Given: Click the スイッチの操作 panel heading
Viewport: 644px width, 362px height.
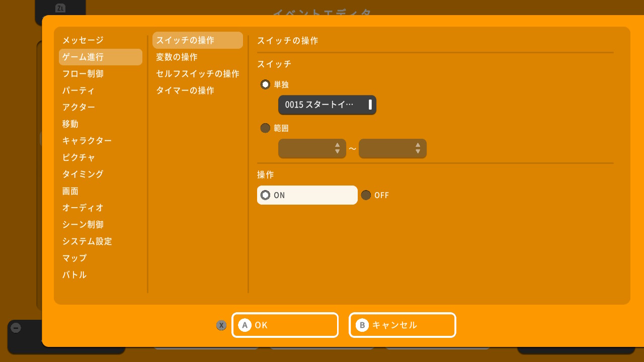Looking at the screenshot, I should (288, 41).
